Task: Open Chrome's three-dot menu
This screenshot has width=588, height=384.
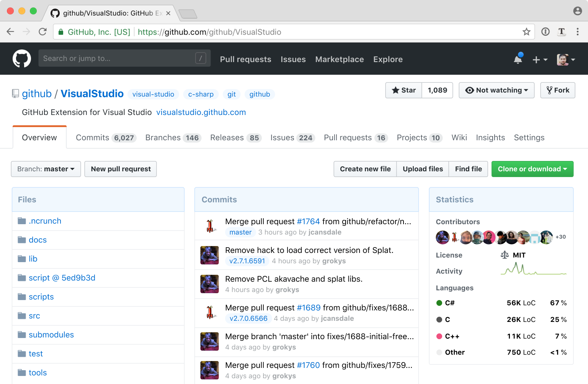Action: tap(578, 32)
